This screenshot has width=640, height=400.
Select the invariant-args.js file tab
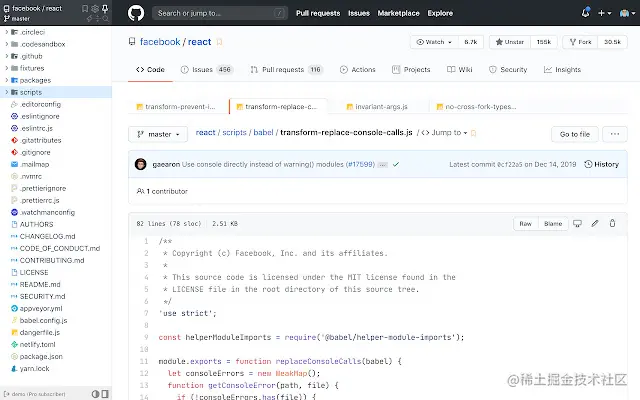tap(377, 107)
